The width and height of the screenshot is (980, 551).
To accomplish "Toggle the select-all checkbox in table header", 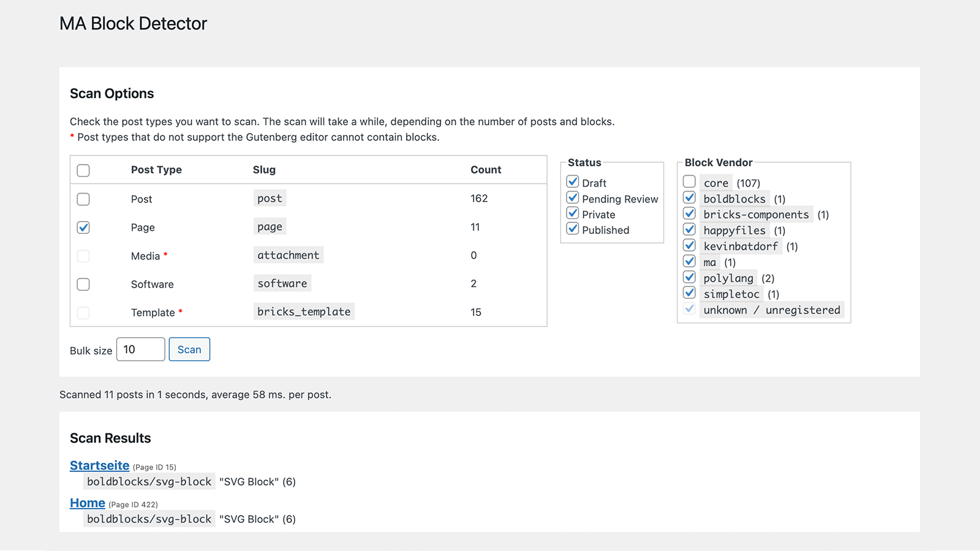I will [x=83, y=170].
